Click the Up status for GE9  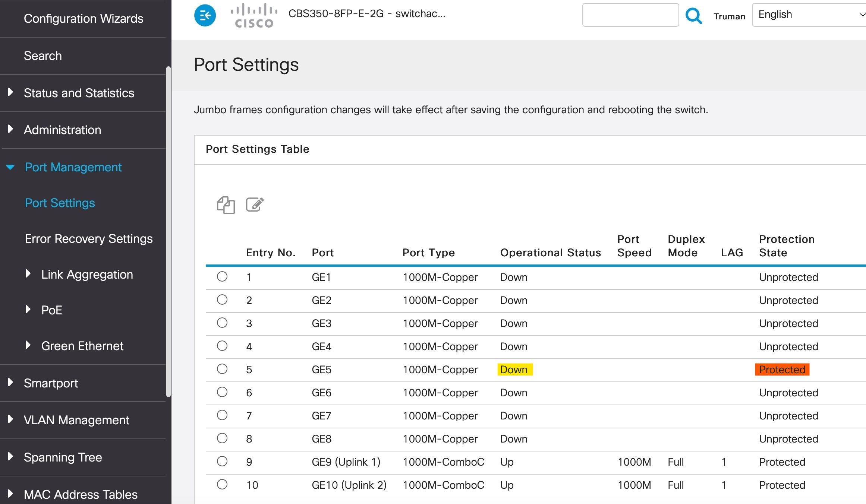pos(507,462)
